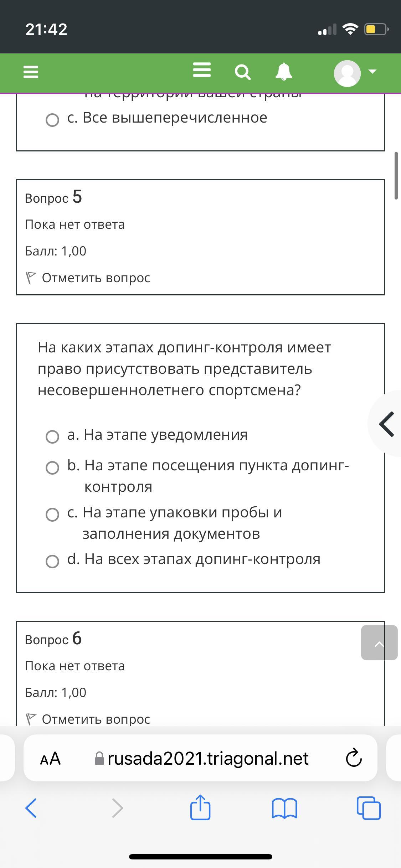Flag question 6 with Отметить вопрос
401x868 pixels.
click(88, 719)
